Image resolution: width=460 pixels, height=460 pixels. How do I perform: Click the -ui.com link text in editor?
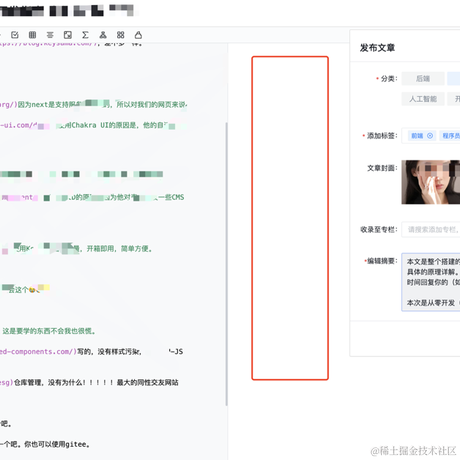click(x=17, y=125)
